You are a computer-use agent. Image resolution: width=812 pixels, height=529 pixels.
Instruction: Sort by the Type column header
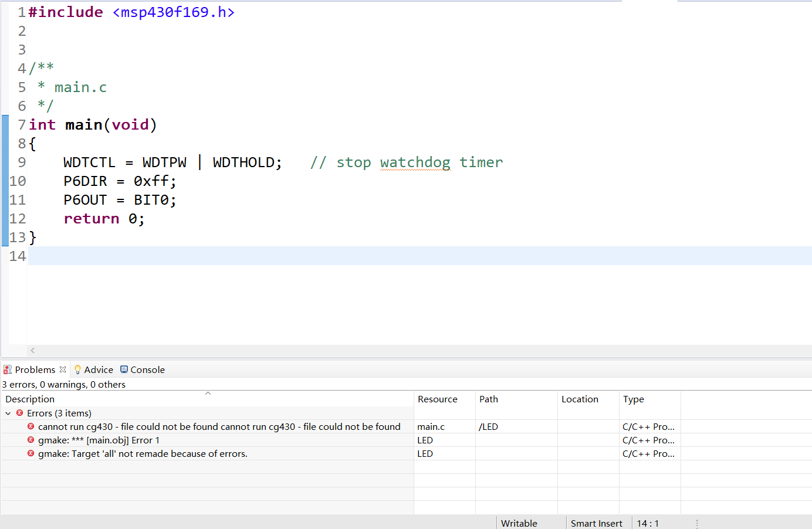click(x=649, y=399)
